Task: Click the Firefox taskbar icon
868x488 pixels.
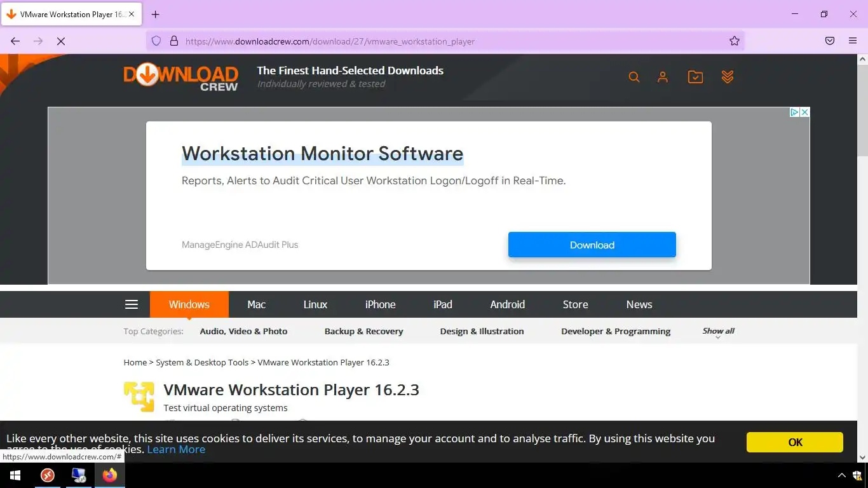Action: [x=110, y=475]
